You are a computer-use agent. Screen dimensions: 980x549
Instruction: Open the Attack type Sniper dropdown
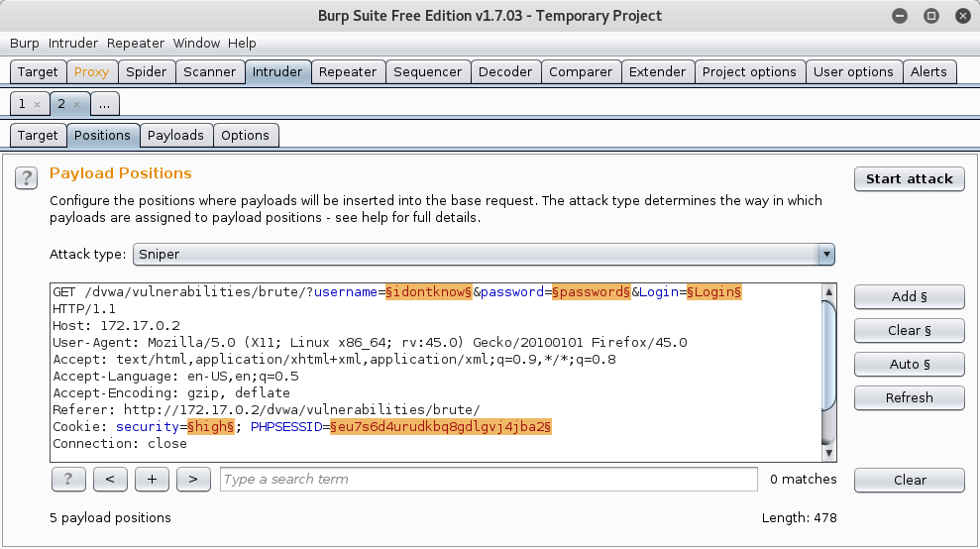click(x=484, y=255)
